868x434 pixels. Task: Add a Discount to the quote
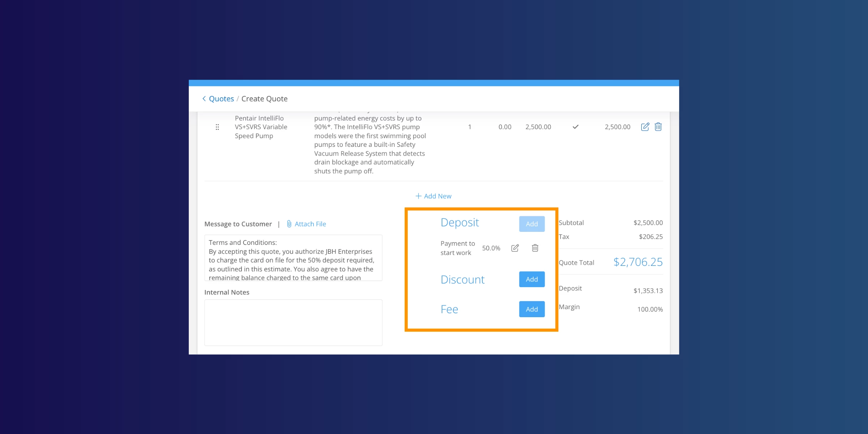(x=532, y=279)
